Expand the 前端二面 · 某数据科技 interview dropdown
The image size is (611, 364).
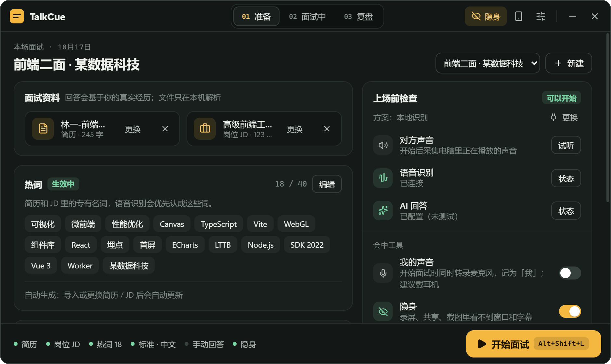tap(487, 63)
